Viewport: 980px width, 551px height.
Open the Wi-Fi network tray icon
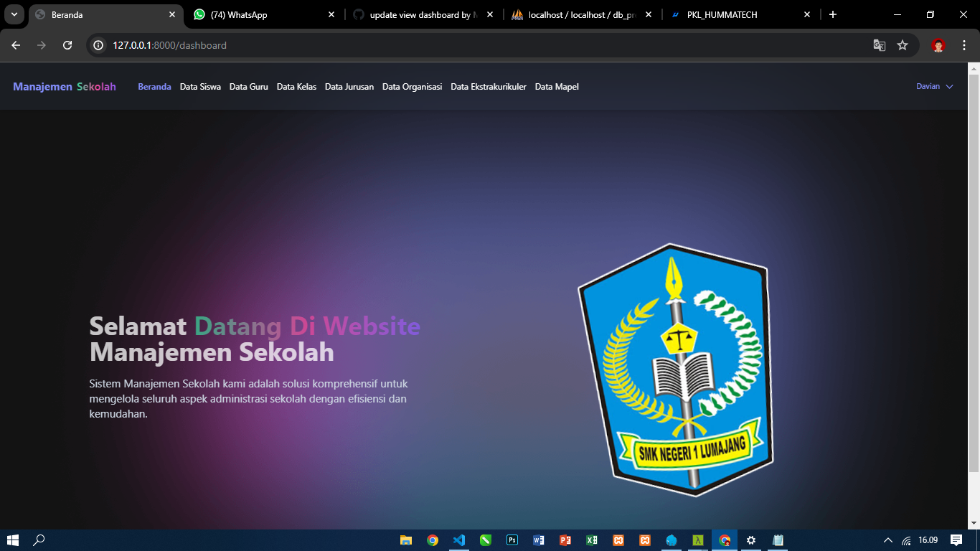[x=907, y=540]
